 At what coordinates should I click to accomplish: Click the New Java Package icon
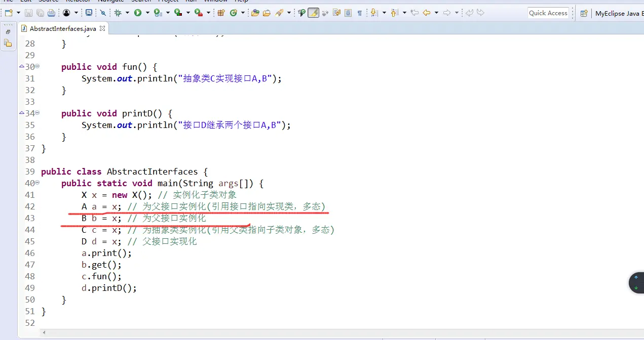point(221,13)
